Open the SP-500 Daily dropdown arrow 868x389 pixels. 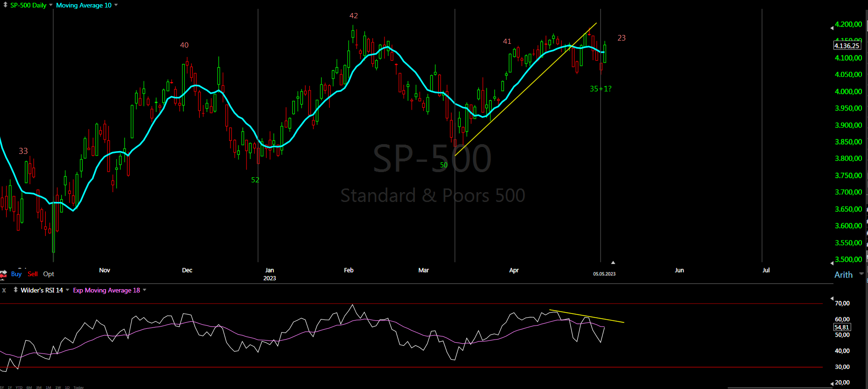coord(51,5)
